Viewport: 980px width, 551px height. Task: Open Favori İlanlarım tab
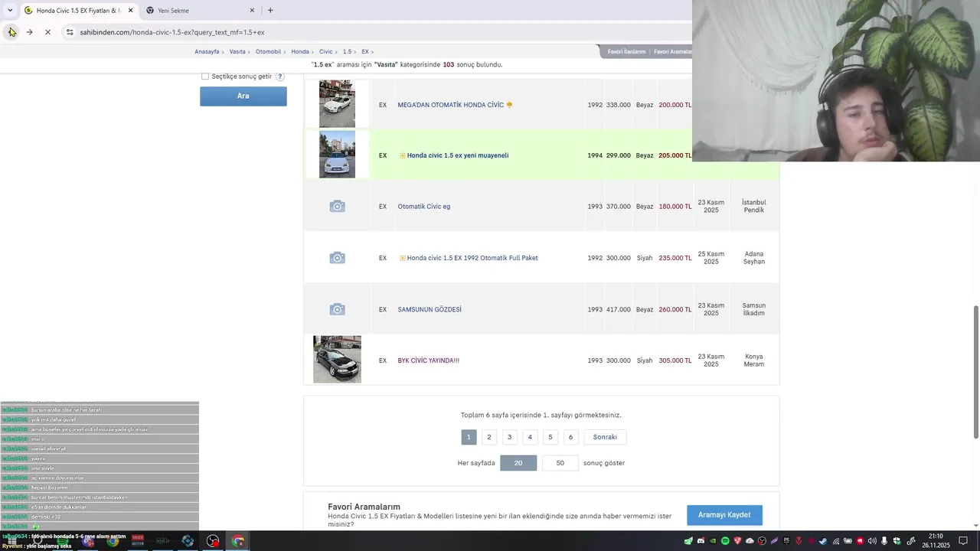pyautogui.click(x=626, y=51)
